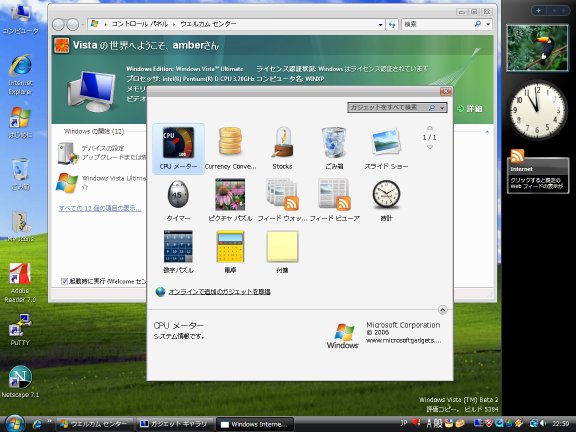Click the JP language indicator

tap(404, 424)
